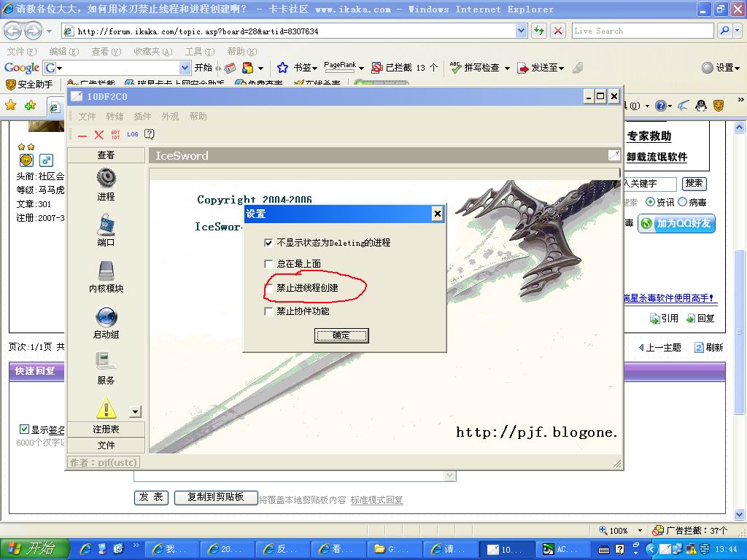Open the 进程 (process) view in IceSword
747x560 pixels.
click(106, 184)
